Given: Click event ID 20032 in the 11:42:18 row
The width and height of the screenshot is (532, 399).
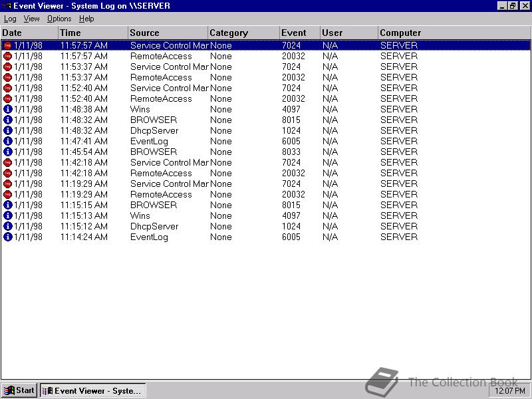Looking at the screenshot, I should click(x=293, y=173).
